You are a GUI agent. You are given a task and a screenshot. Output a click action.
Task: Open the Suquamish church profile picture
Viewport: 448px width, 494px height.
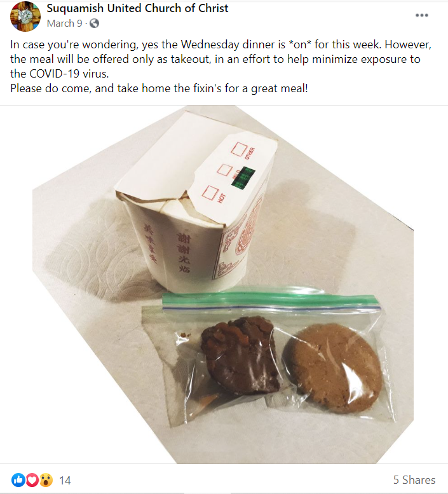[x=25, y=16]
